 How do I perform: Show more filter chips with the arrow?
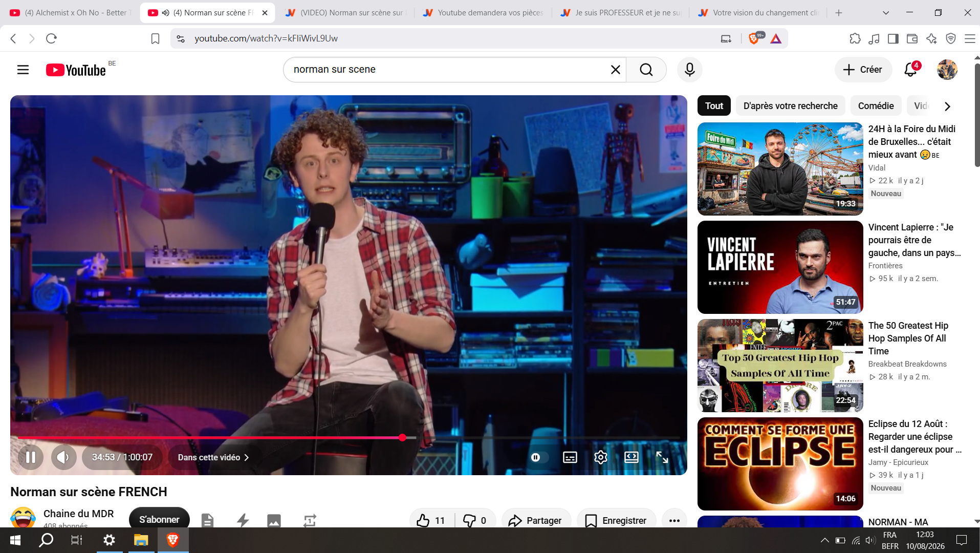click(x=947, y=107)
